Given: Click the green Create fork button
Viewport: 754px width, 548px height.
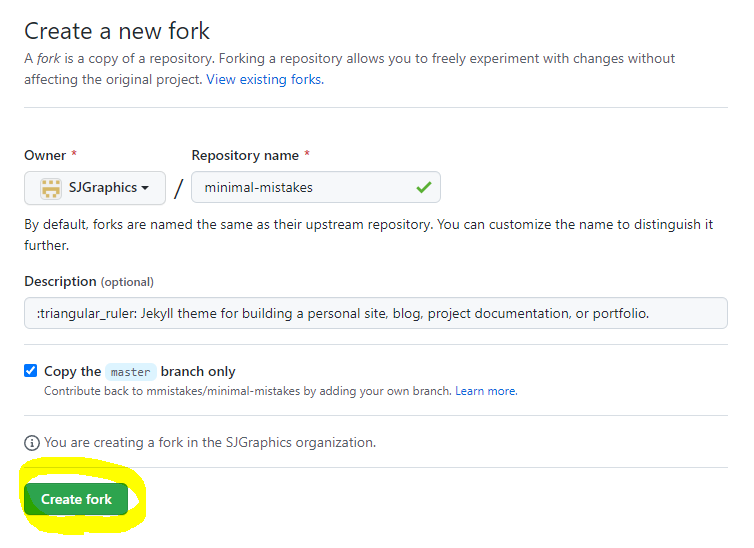Looking at the screenshot, I should click(76, 499).
